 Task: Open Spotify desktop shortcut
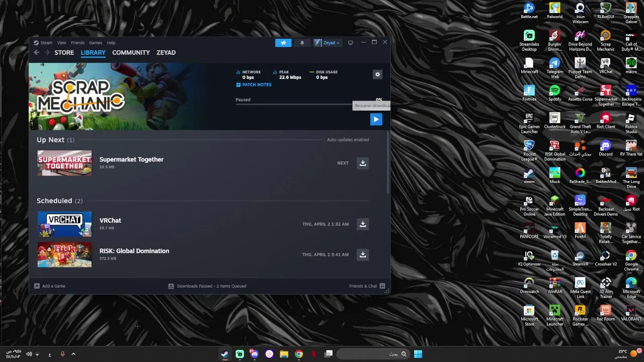click(x=554, y=93)
